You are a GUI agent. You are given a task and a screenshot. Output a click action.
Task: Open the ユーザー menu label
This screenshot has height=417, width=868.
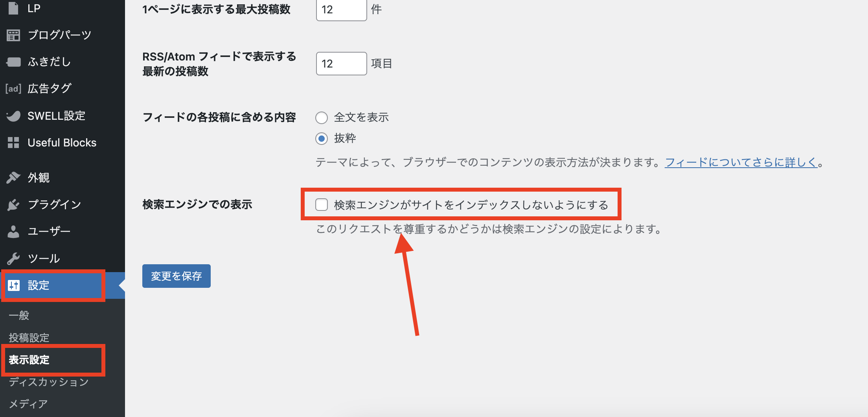coord(49,231)
